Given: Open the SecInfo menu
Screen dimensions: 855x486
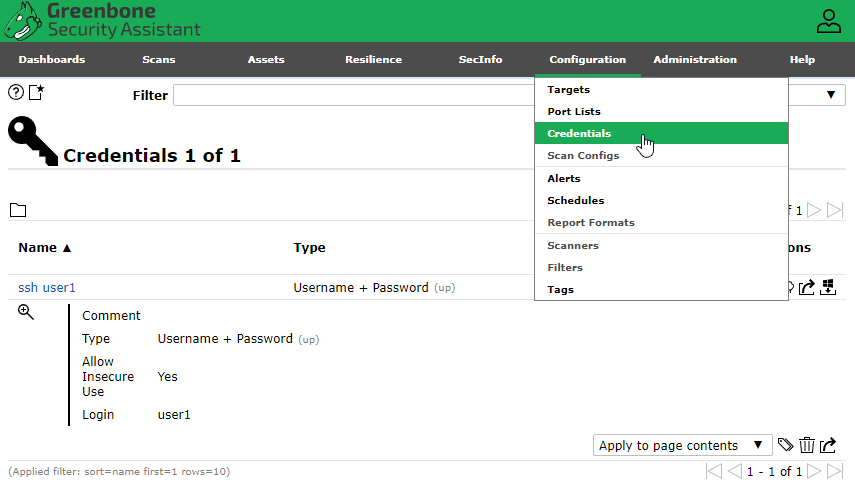Looking at the screenshot, I should (480, 59).
